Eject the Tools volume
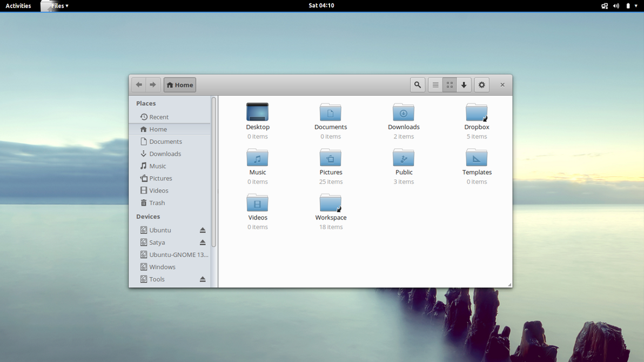Viewport: 644px width, 362px height. [x=203, y=279]
